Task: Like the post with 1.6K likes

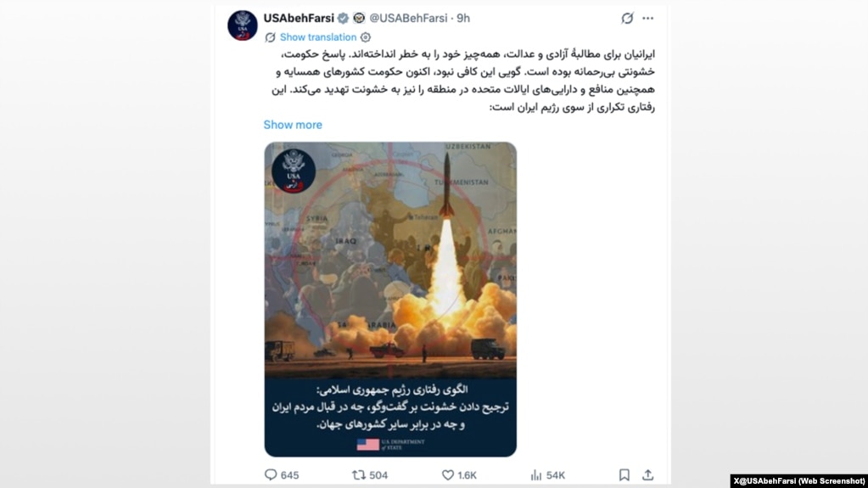Action: click(459, 474)
